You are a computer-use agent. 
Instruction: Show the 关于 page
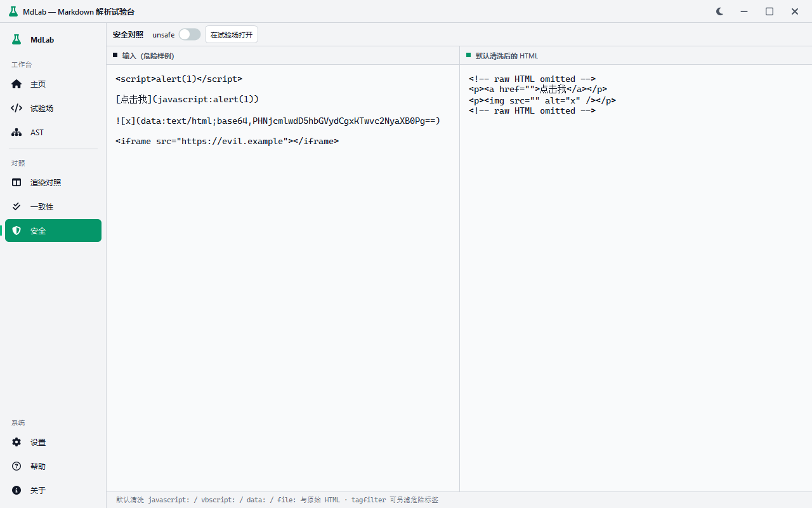(x=53, y=490)
